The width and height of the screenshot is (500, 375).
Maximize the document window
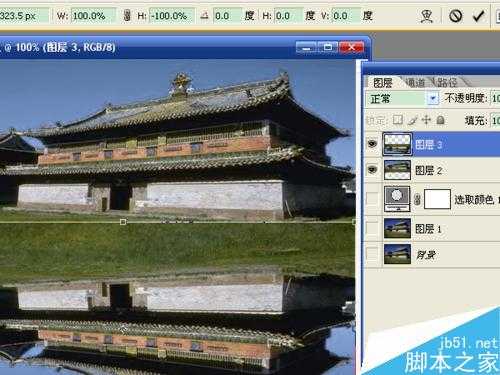328,47
